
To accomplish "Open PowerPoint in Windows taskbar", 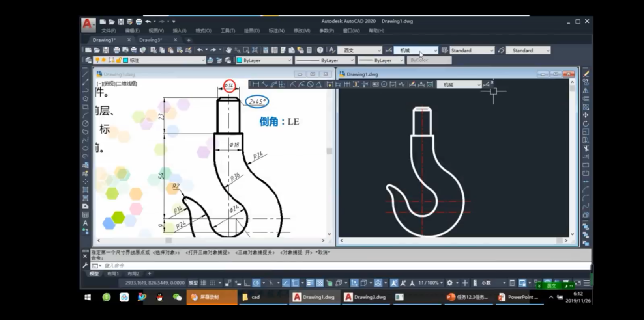I will 519,297.
